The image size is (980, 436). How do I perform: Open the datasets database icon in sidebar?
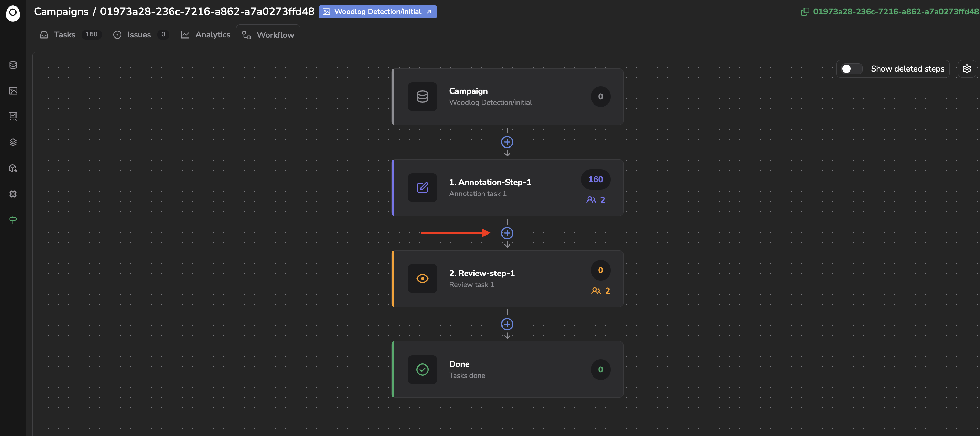pyautogui.click(x=13, y=65)
